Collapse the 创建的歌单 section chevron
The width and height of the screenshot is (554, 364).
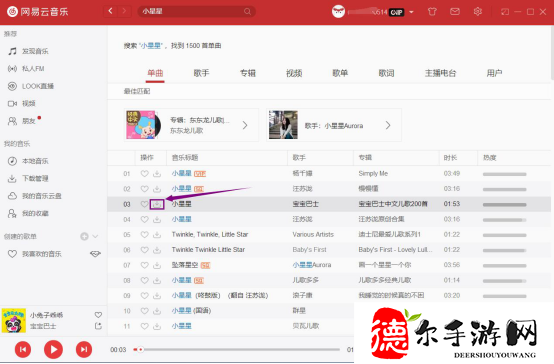click(x=95, y=236)
